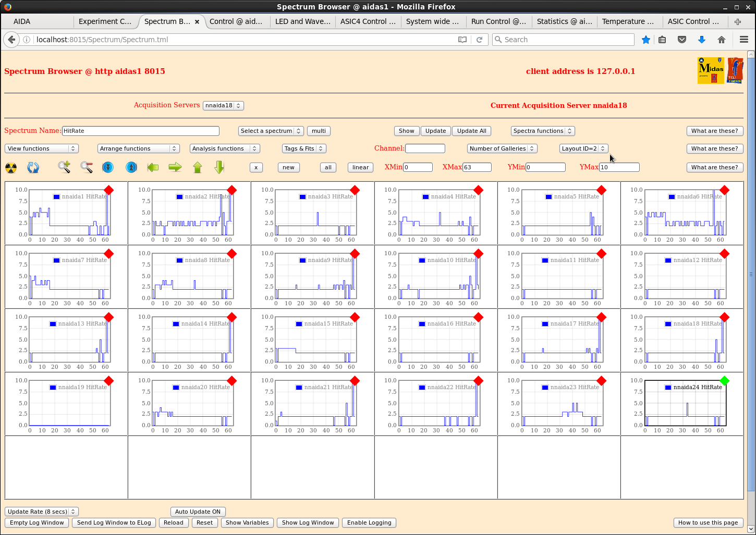Click red diamond on nnaida6 HitRate
The width and height of the screenshot is (756, 535).
point(724,190)
